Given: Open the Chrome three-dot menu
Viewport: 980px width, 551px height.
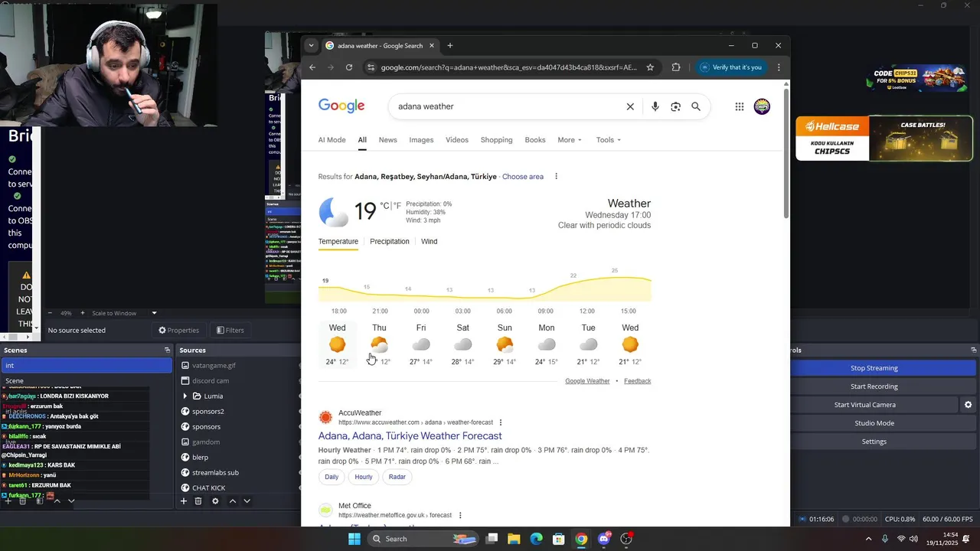Looking at the screenshot, I should pos(779,67).
